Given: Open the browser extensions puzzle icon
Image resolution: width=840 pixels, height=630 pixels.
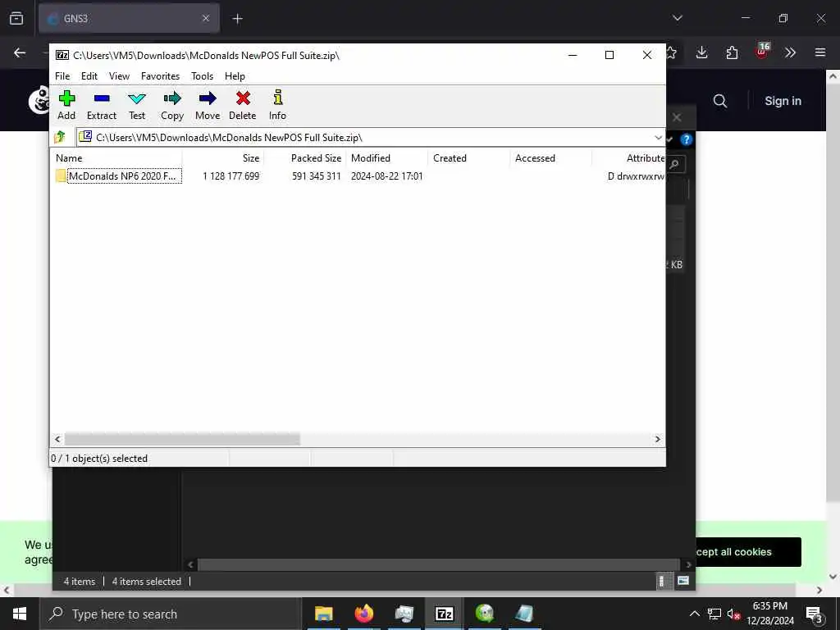Looking at the screenshot, I should pos(732,52).
